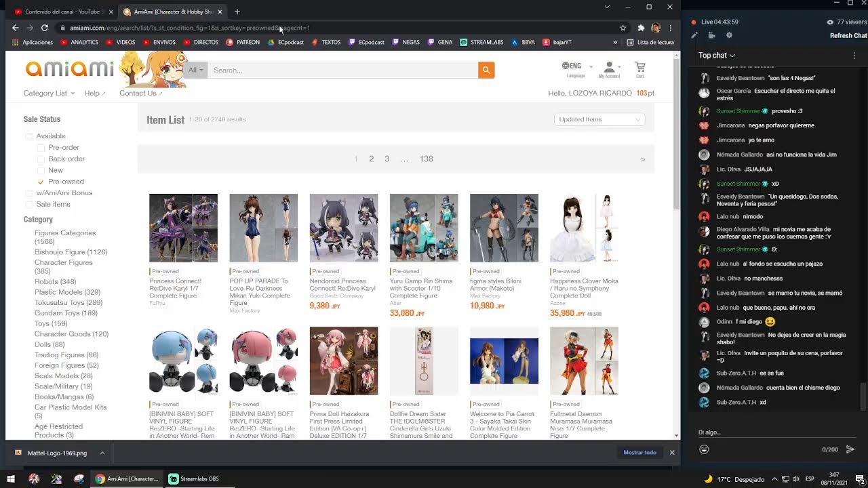
Task: Open the notification center in system tray
Action: tap(861, 479)
